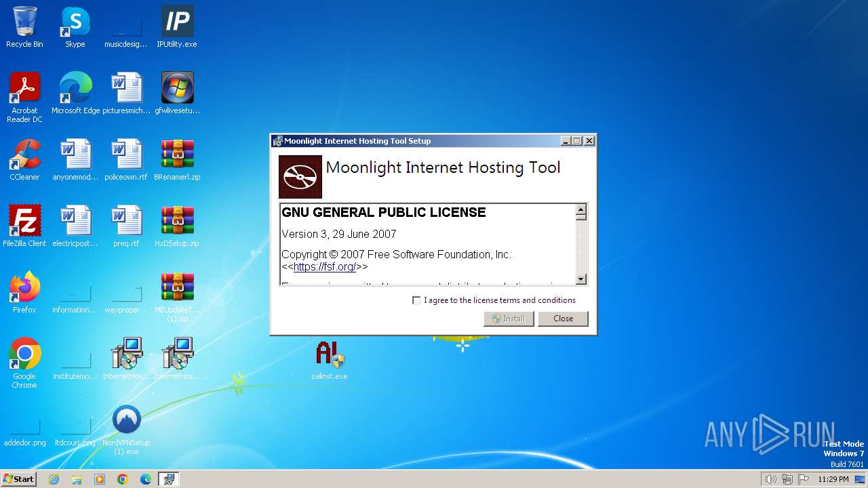The height and width of the screenshot is (488, 868).
Task: Select the gfwlivesetup desktop icon
Action: [x=177, y=94]
